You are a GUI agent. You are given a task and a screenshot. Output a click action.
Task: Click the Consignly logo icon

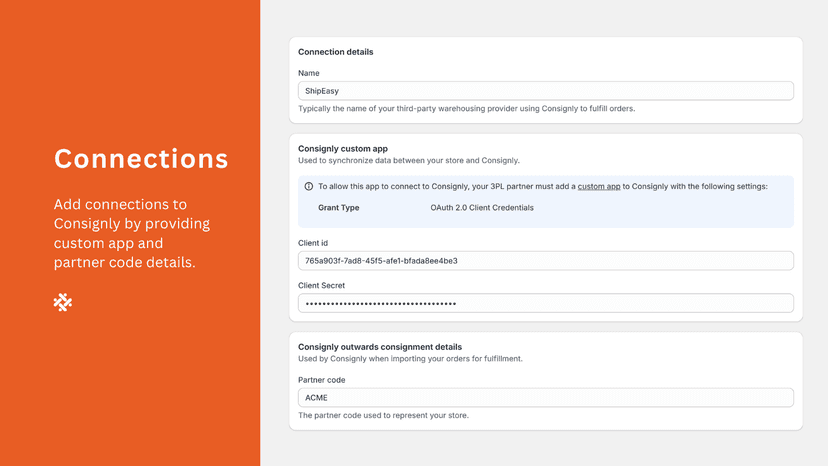(x=63, y=302)
